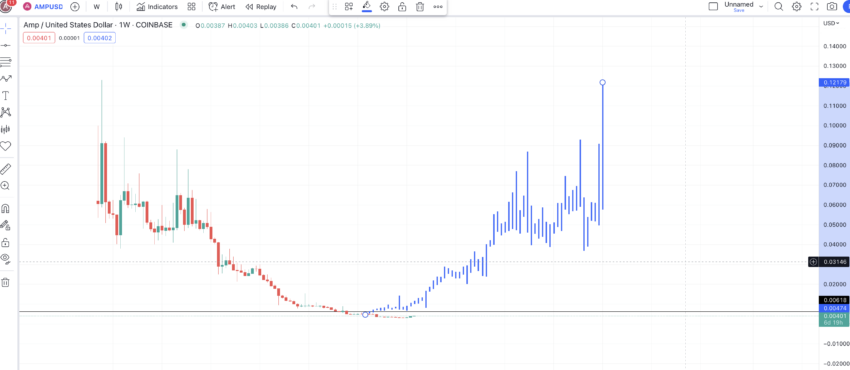Change line color with the pen swatch

pyautogui.click(x=366, y=7)
